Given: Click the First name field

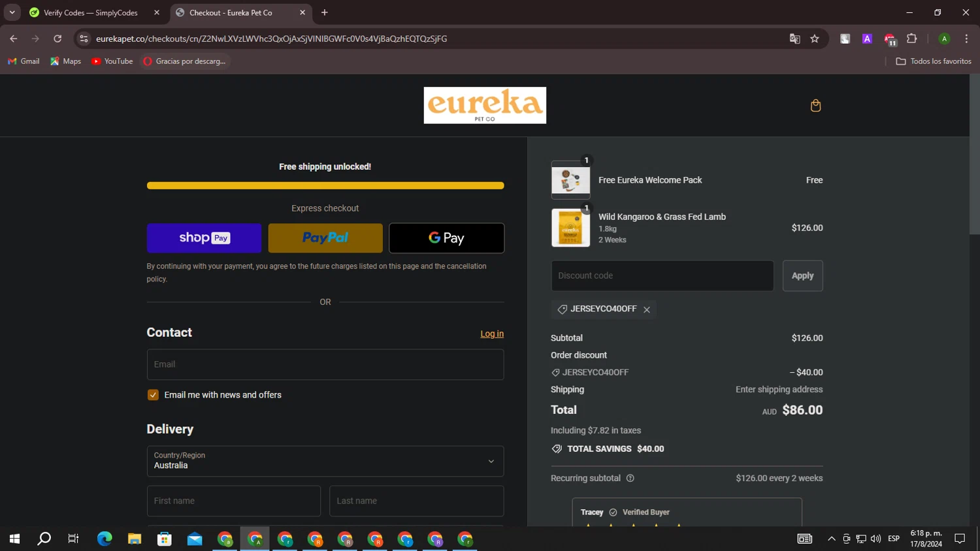Looking at the screenshot, I should pyautogui.click(x=234, y=501).
